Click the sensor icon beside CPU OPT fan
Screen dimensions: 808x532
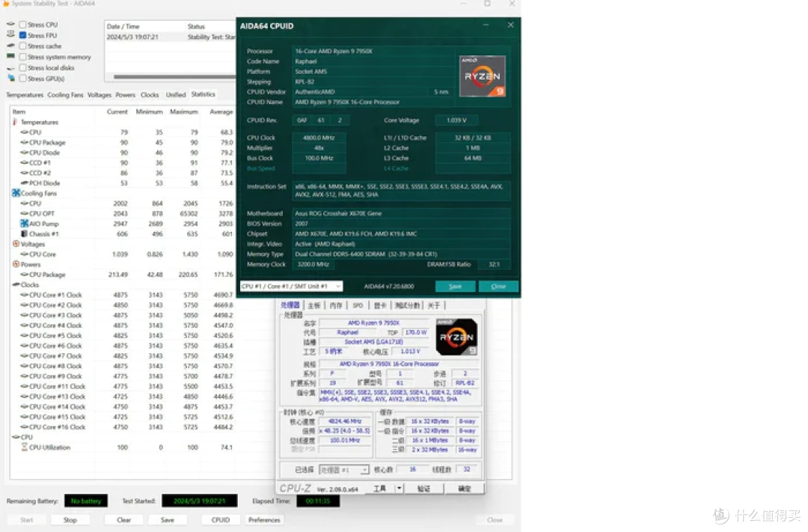(x=24, y=213)
